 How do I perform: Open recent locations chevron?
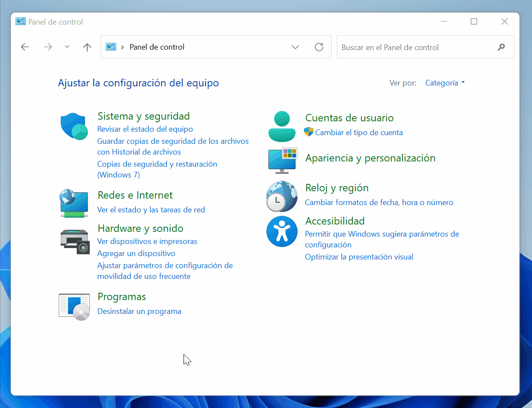pos(67,47)
